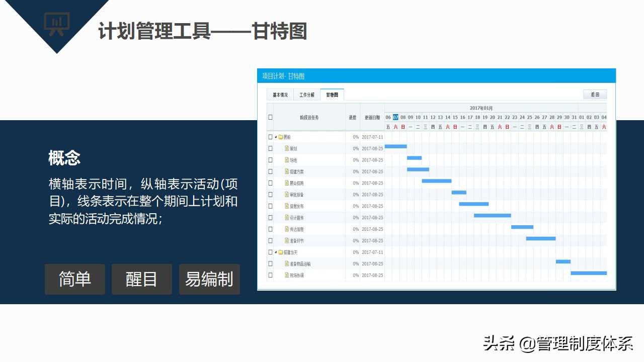Collapse the 展前 tree node
The height and width of the screenshot is (362, 644).
[276, 137]
